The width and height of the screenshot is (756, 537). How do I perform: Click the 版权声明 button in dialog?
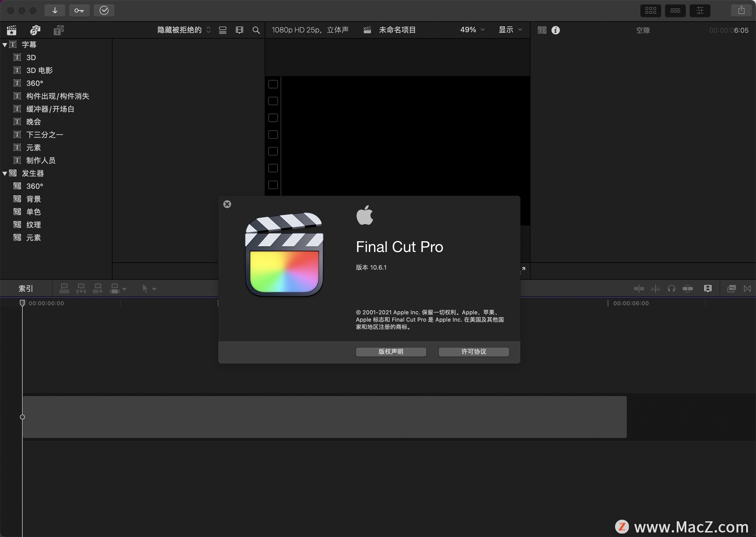tap(391, 351)
